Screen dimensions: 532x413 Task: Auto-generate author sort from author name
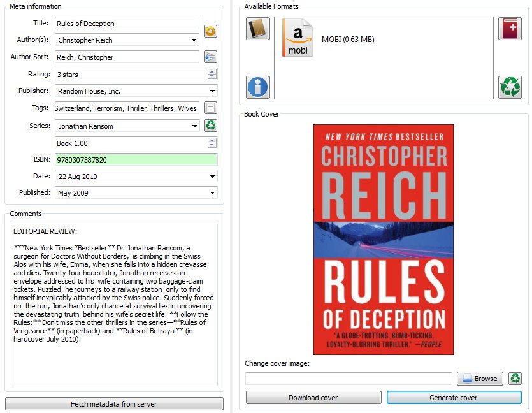tap(210, 57)
